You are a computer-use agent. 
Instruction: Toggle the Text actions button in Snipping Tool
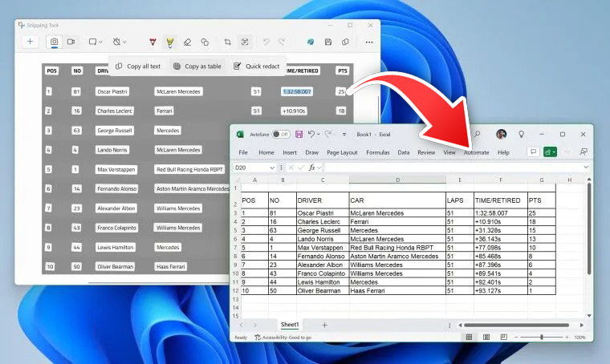245,42
